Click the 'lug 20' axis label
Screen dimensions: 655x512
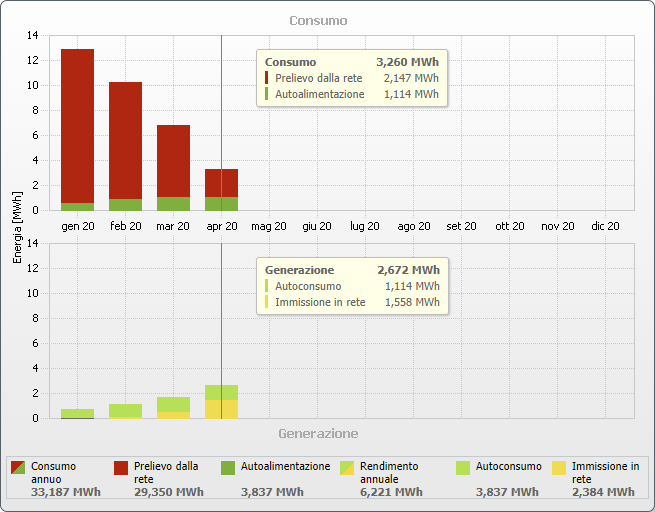[x=365, y=226]
